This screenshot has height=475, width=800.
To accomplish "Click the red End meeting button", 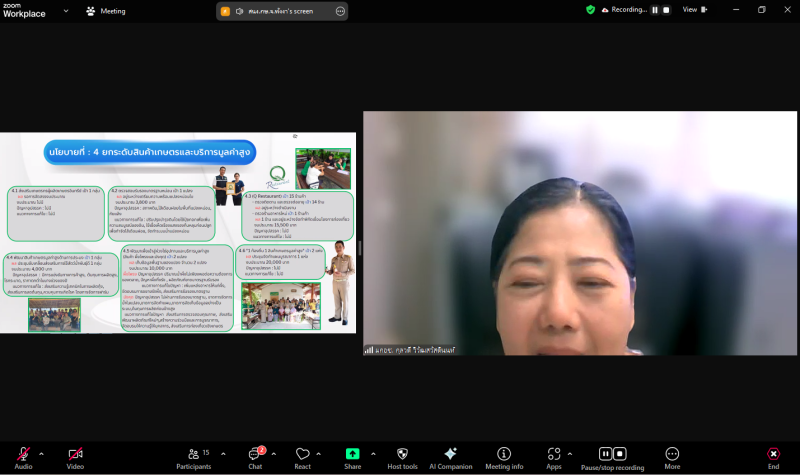I will (773, 454).
